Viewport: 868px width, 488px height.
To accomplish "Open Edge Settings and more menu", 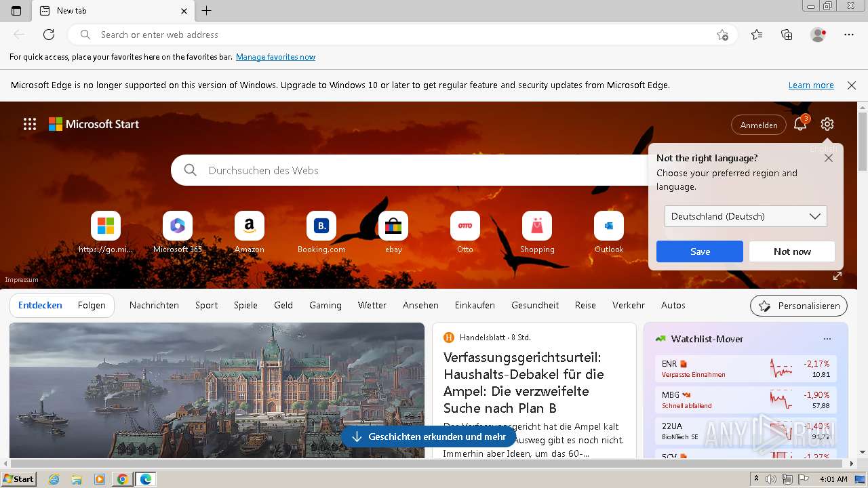I will click(849, 35).
